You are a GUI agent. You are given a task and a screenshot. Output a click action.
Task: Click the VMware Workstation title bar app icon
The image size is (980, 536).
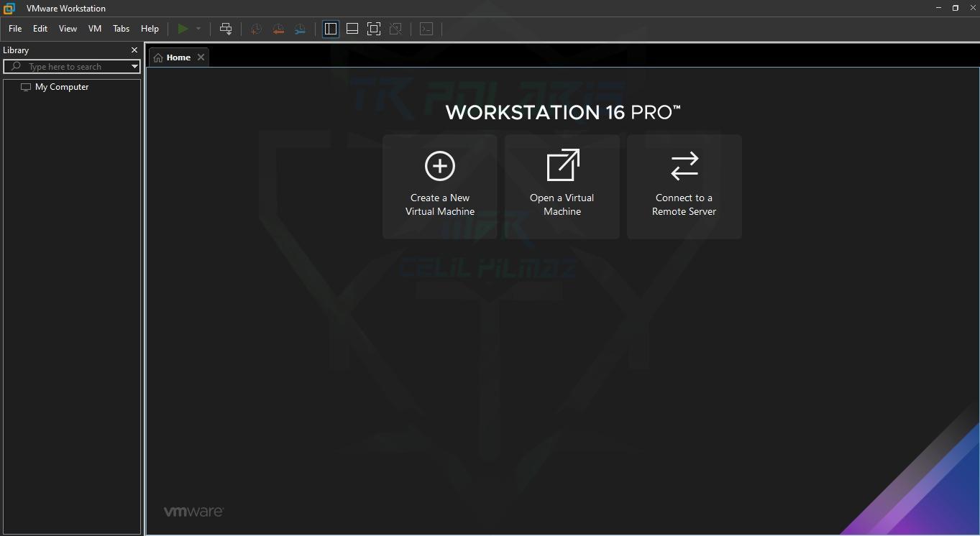pyautogui.click(x=9, y=8)
